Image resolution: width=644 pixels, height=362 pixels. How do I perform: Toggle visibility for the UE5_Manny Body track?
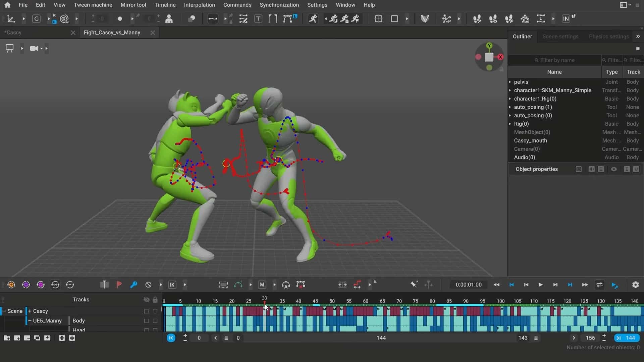coord(147,321)
